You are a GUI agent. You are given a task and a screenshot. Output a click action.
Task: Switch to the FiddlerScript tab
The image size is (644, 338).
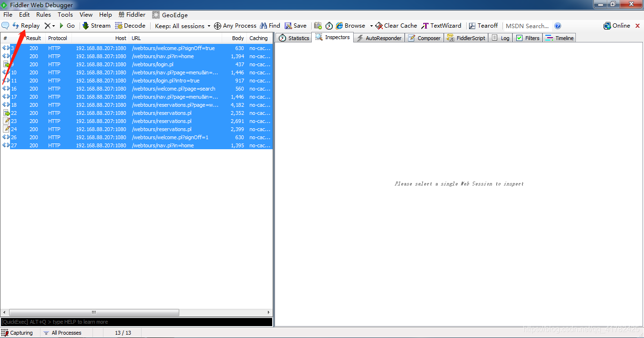tap(466, 38)
